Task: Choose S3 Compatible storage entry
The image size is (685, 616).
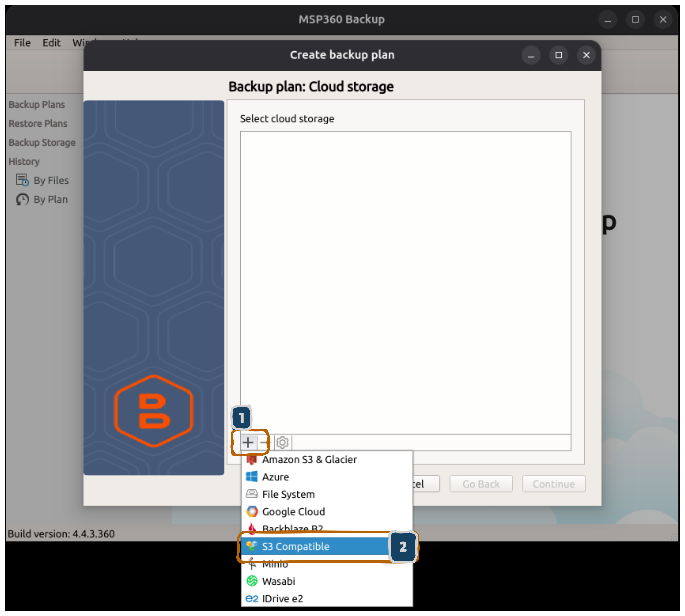Action: (x=295, y=546)
